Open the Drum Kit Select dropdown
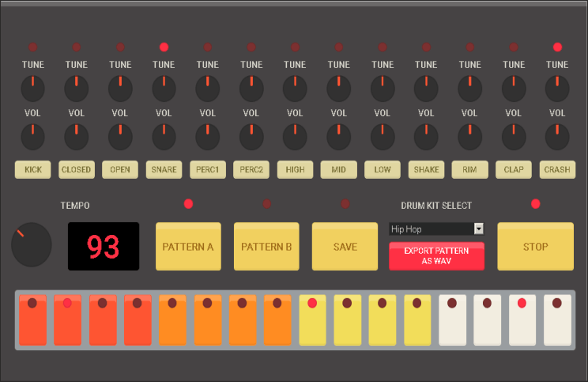 [436, 229]
